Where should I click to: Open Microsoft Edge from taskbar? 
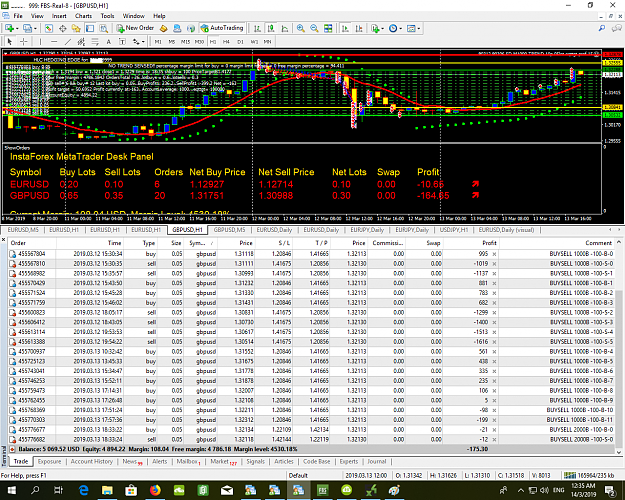pos(83,490)
